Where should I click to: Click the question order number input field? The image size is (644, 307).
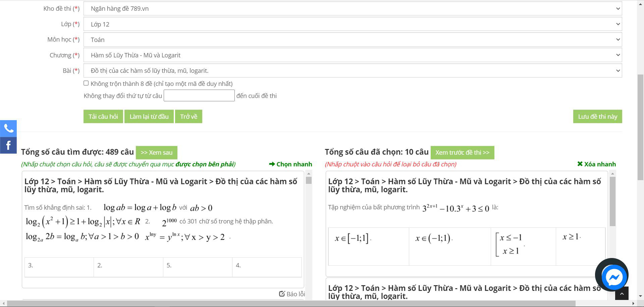[x=199, y=96]
